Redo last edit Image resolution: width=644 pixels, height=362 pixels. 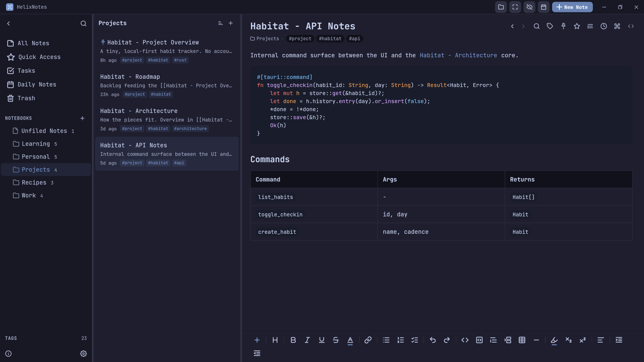coord(447,340)
